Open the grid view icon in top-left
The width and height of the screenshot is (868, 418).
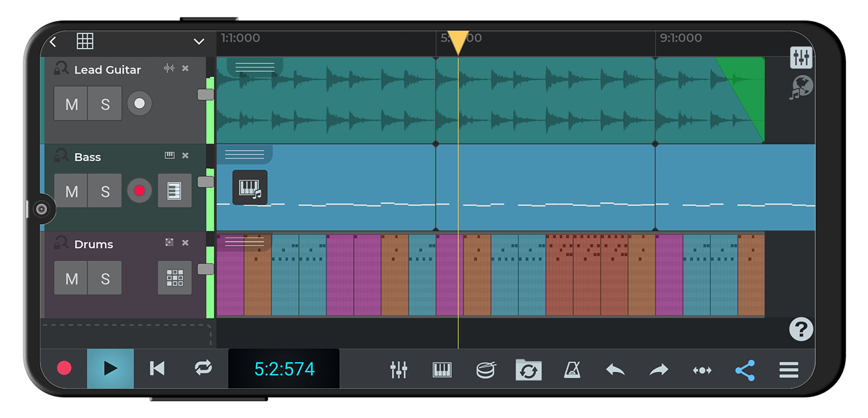tap(84, 40)
